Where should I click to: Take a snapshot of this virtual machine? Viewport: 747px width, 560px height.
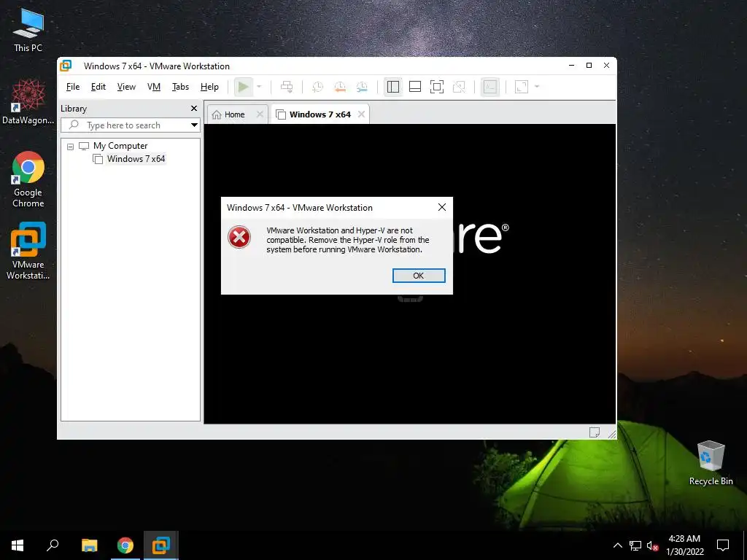(x=318, y=87)
